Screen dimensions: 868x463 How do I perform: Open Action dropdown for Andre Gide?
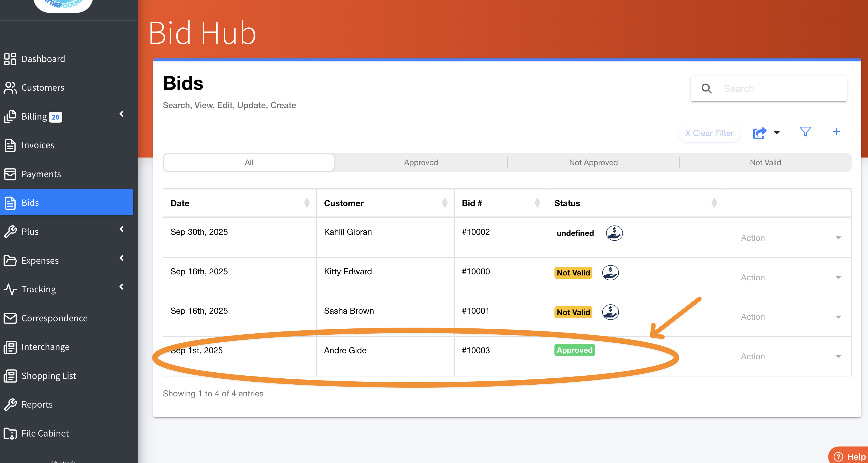click(x=790, y=356)
